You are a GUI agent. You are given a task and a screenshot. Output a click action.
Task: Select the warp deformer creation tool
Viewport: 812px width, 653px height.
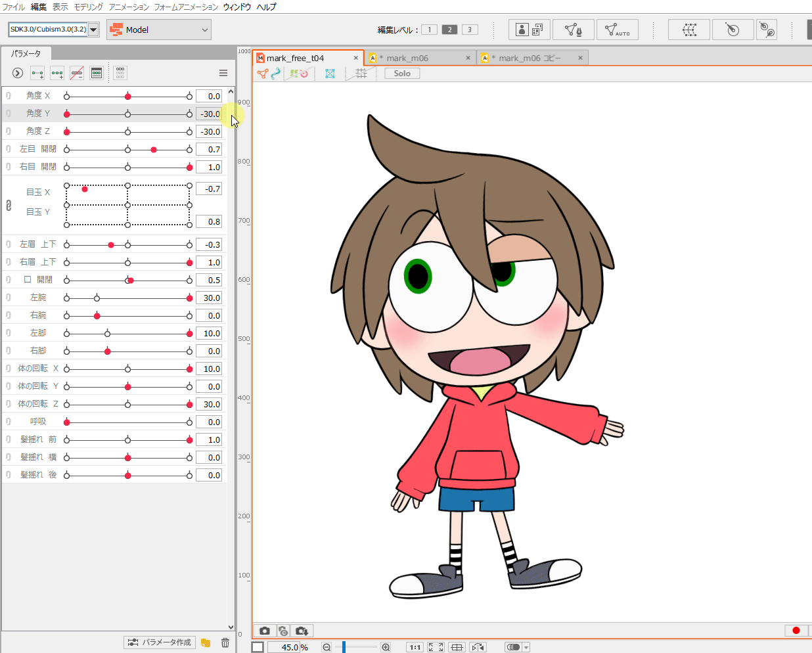pyautogui.click(x=688, y=30)
